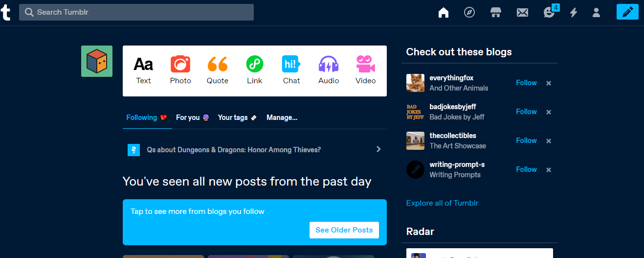644x258 pixels.
Task: Create a new Audio post
Action: [329, 70]
